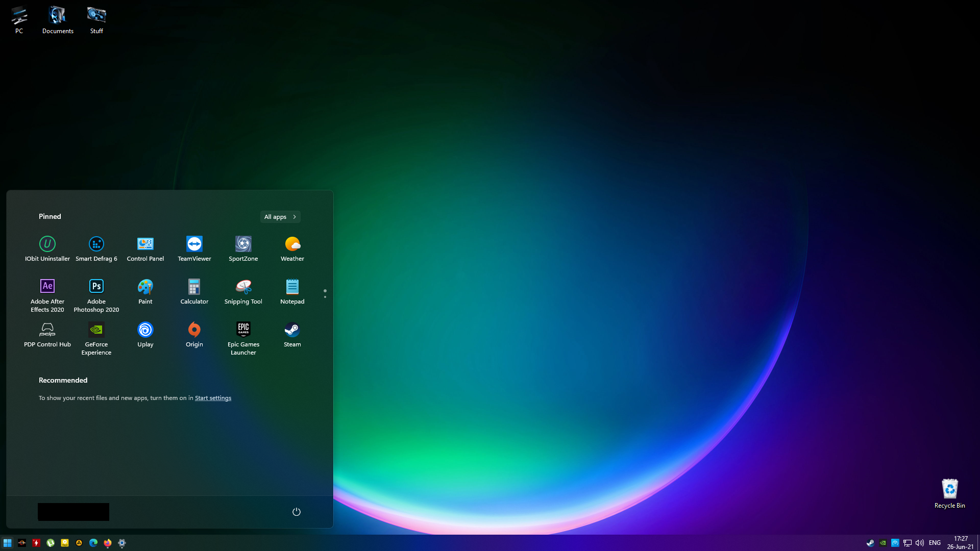The image size is (980, 551).
Task: Open the SportZone app
Action: coord(243,248)
